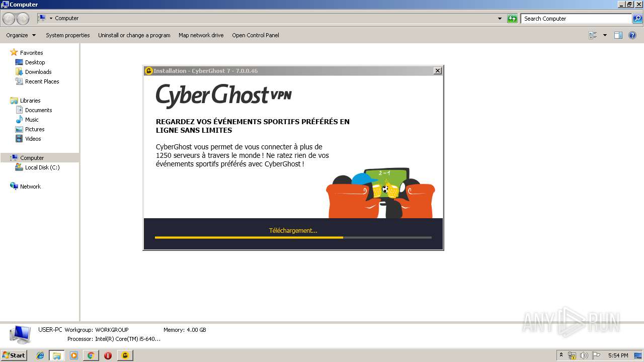Open the Music library
The image size is (644, 362).
(32, 120)
